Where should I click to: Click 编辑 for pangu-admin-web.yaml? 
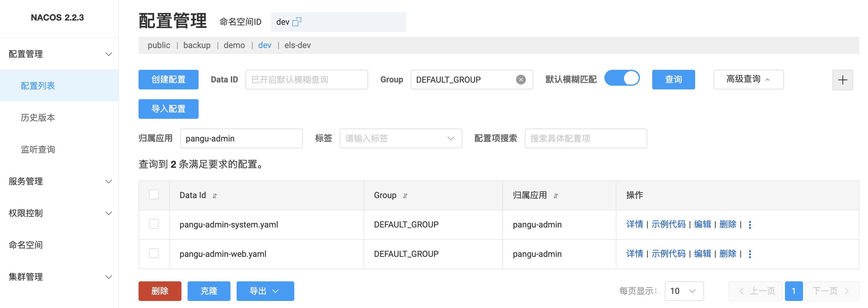click(x=702, y=254)
